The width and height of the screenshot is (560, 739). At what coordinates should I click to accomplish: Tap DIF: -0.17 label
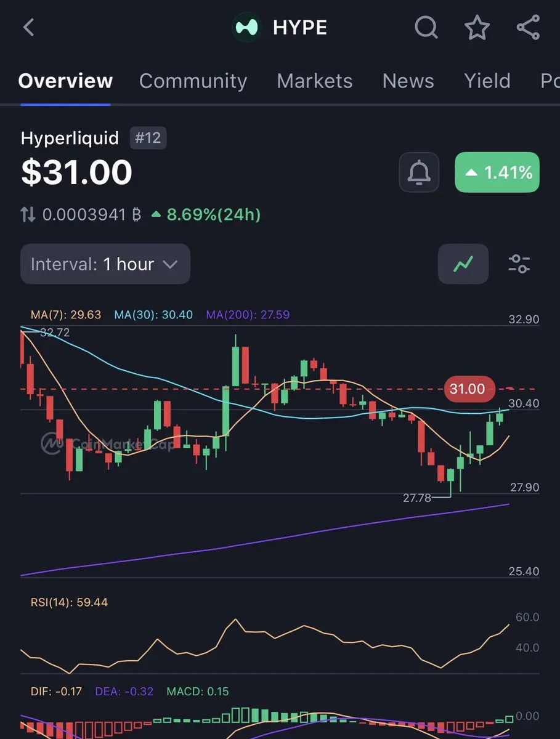click(x=56, y=692)
